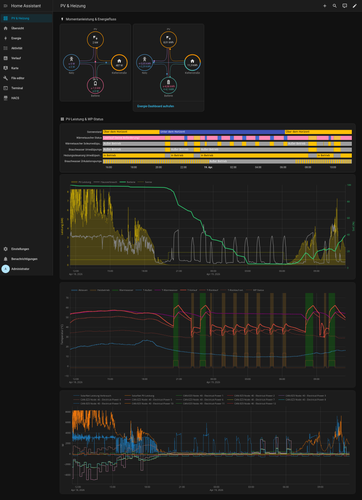
Task: Open File editor via wrench icon
Action: (26, 78)
